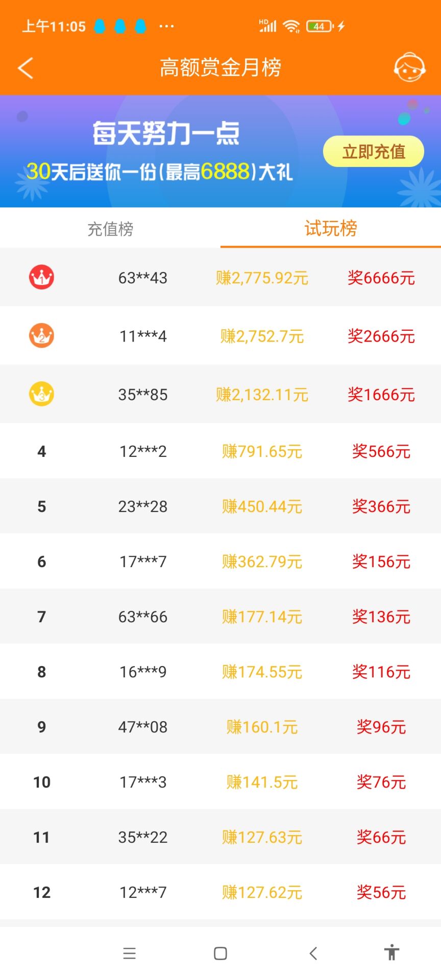Tap the first place red crown icon

point(41,277)
